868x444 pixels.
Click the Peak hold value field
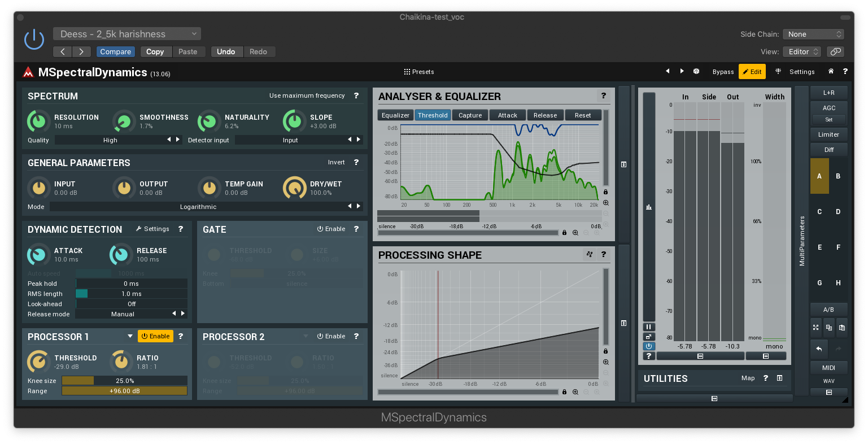point(131,284)
